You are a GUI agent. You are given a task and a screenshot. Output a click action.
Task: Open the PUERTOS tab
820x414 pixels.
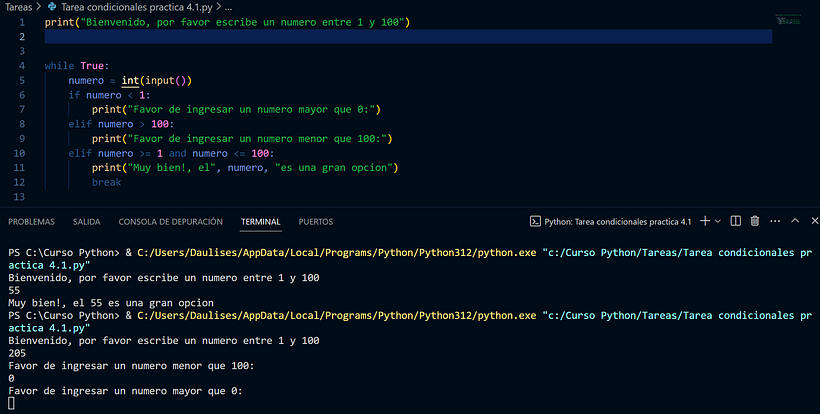pyautogui.click(x=316, y=222)
